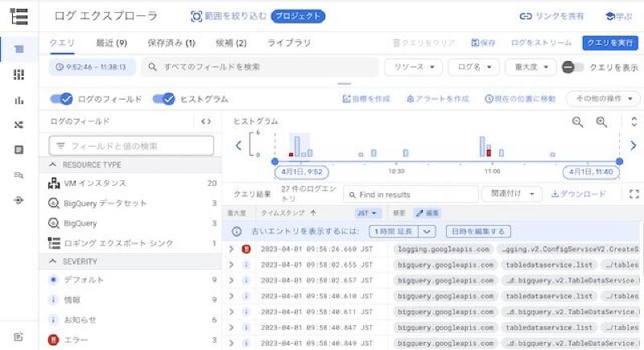The width and height of the screenshot is (644, 350).
Task: Open the その他の操作 dropdown
Action: coord(603,99)
